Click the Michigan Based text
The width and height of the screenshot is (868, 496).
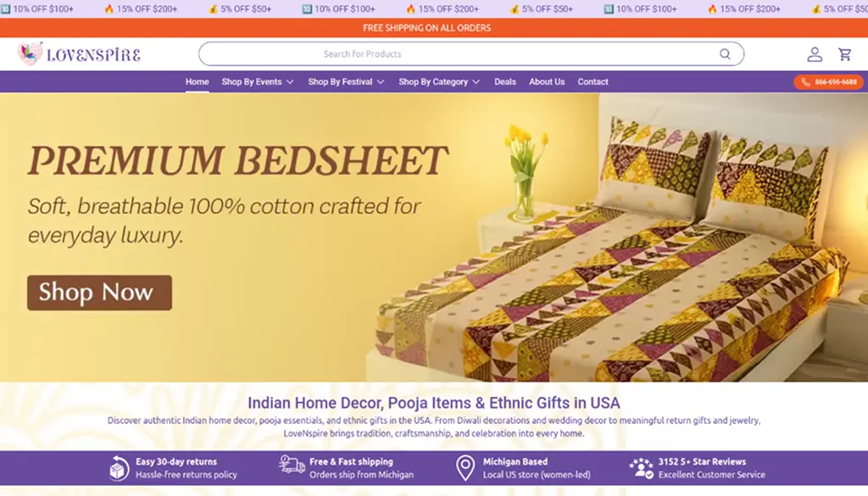515,462
